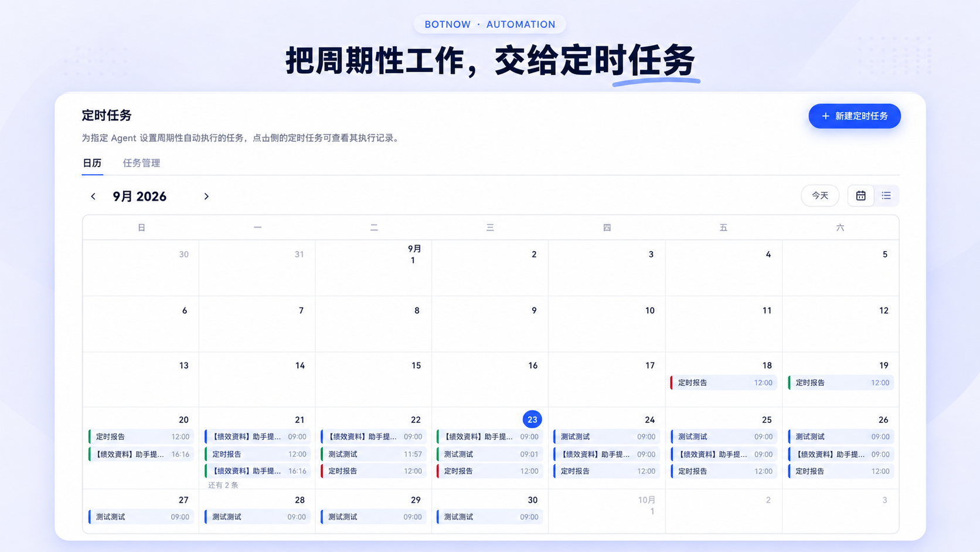This screenshot has width=980, height=552.
Task: Open the 日历 tab
Action: coord(92,163)
